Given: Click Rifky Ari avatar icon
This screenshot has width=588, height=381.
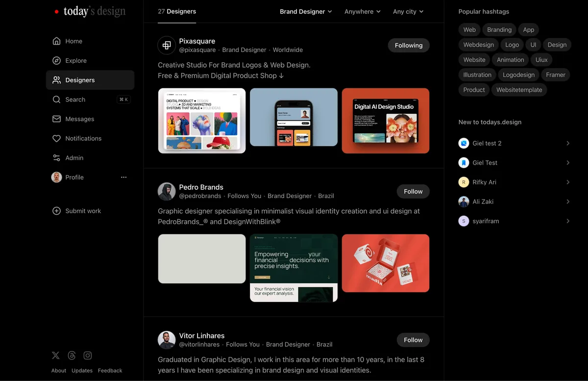Looking at the screenshot, I should pyautogui.click(x=464, y=182).
